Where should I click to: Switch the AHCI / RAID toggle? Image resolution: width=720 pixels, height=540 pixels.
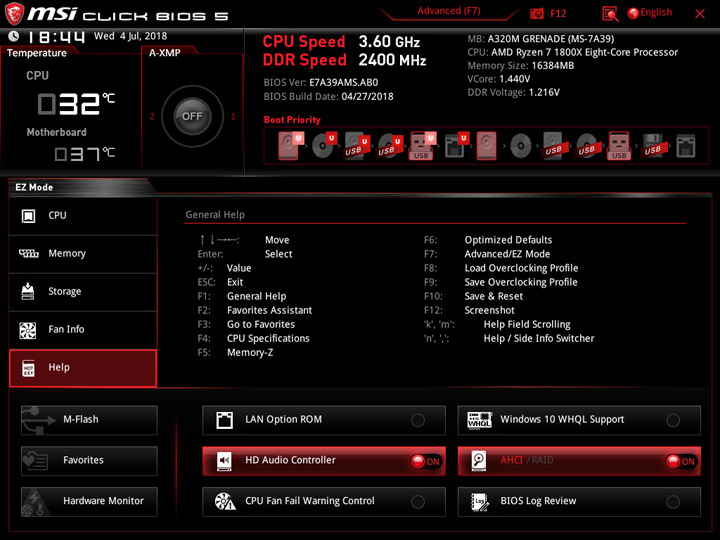tap(681, 461)
